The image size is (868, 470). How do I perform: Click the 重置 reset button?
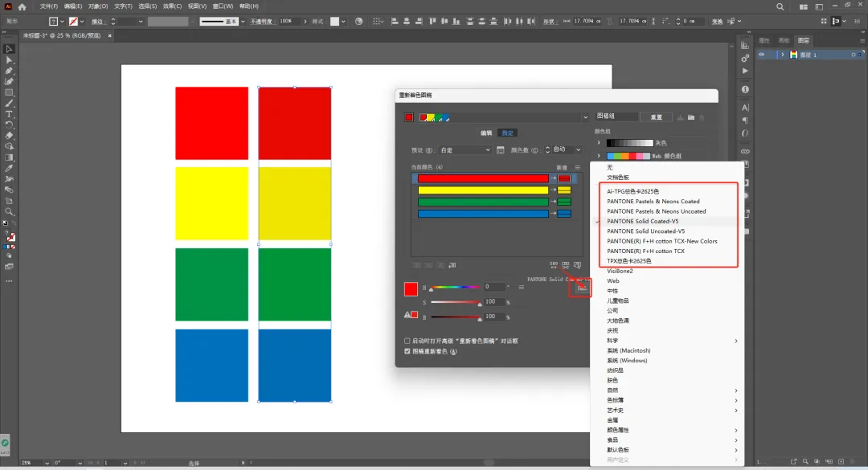pos(656,117)
